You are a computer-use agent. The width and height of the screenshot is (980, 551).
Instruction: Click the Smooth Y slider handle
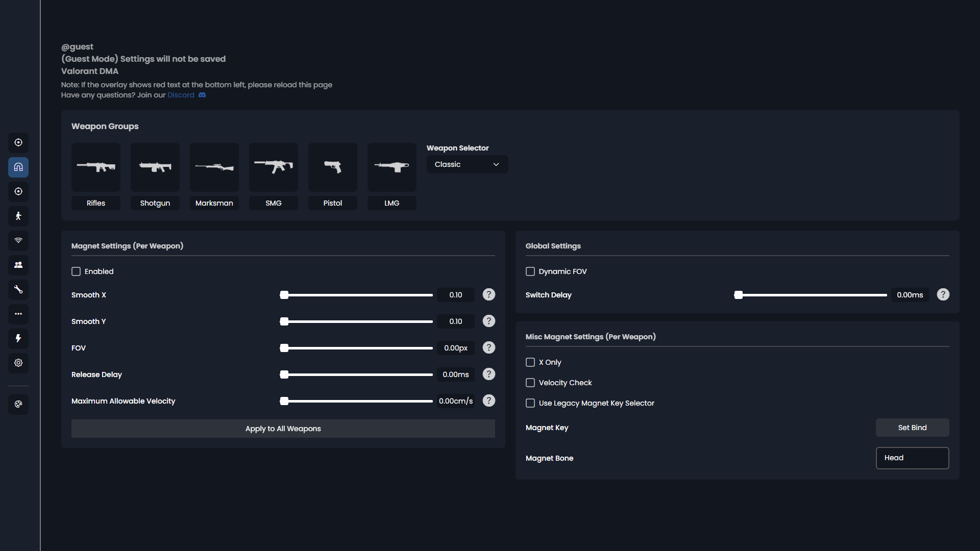pos(284,322)
